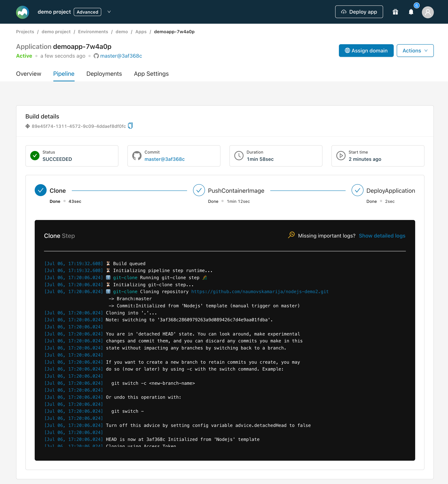Open notifications bell icon

[411, 12]
